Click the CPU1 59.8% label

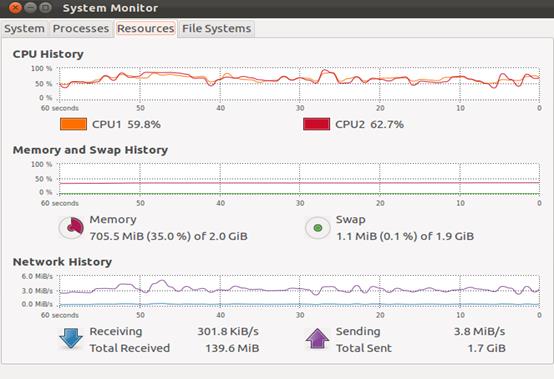point(126,124)
